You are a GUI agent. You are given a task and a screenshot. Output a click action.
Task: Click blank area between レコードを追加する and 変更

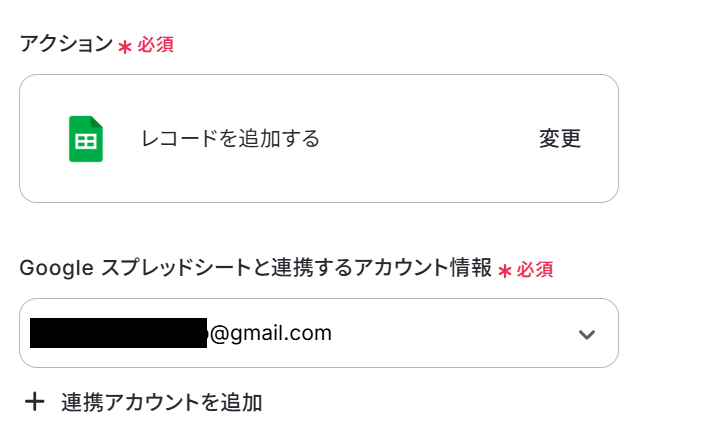pyautogui.click(x=428, y=138)
